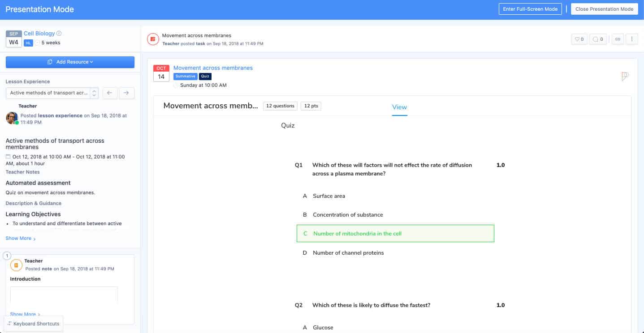Click the orange note icon
This screenshot has height=333, width=644.
[16, 265]
